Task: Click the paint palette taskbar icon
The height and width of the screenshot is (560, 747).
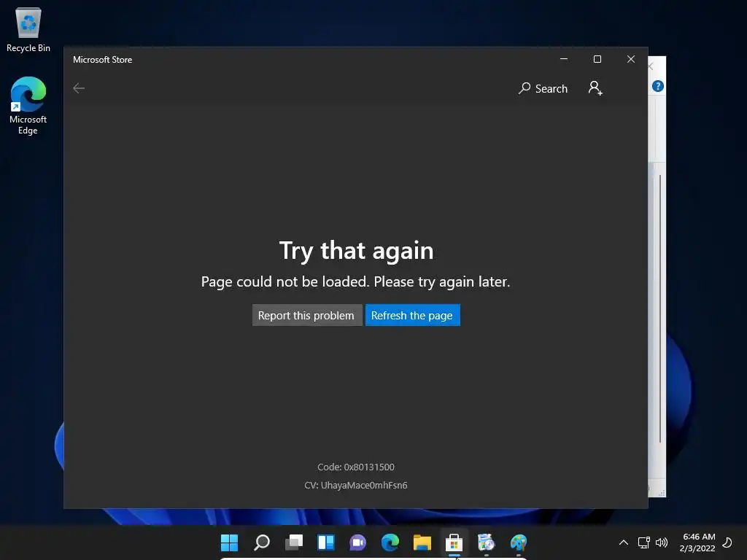Action: click(x=519, y=542)
